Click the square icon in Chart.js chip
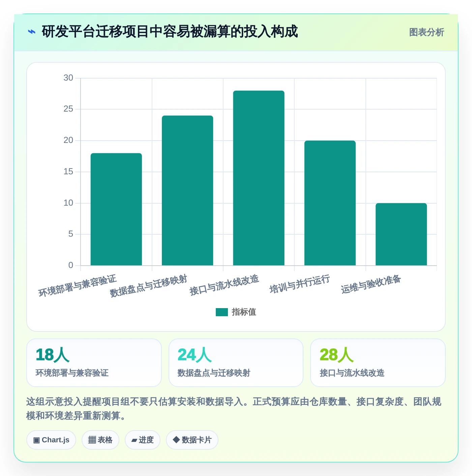 [37, 440]
